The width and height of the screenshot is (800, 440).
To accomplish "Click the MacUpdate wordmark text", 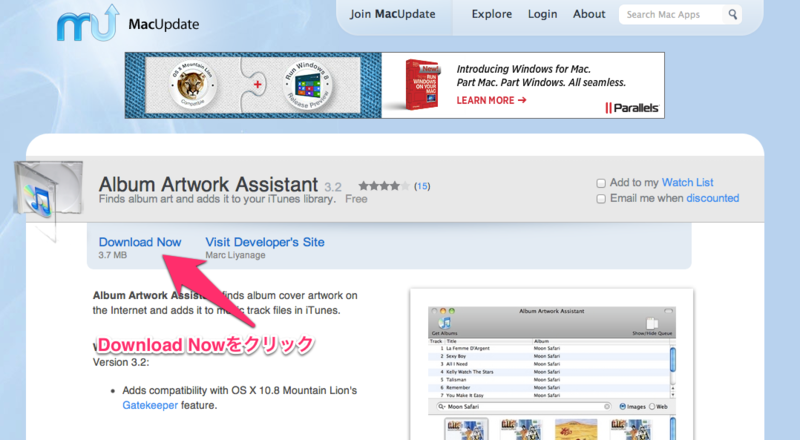I will (x=164, y=24).
